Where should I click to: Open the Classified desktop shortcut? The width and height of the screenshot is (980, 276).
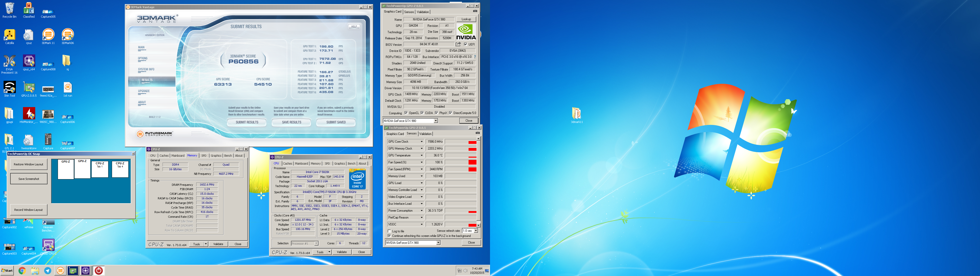tap(29, 10)
